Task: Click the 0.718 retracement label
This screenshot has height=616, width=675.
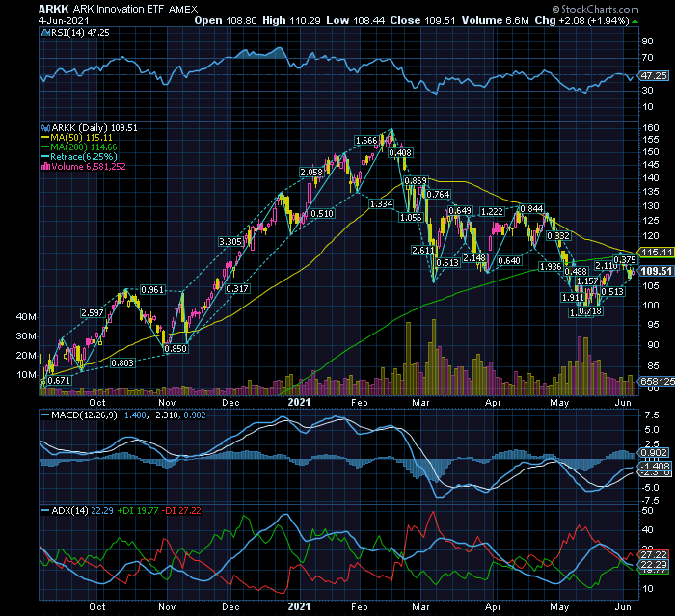Action: [x=590, y=311]
